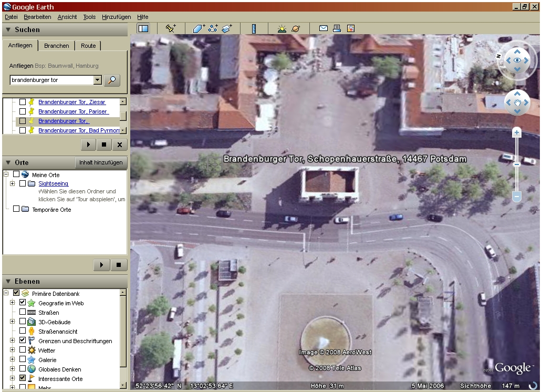Switch to the Branchen tab

[x=57, y=46]
